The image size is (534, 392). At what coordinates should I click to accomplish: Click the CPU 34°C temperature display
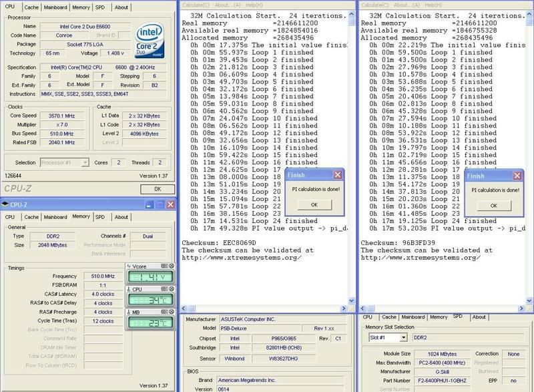click(150, 300)
